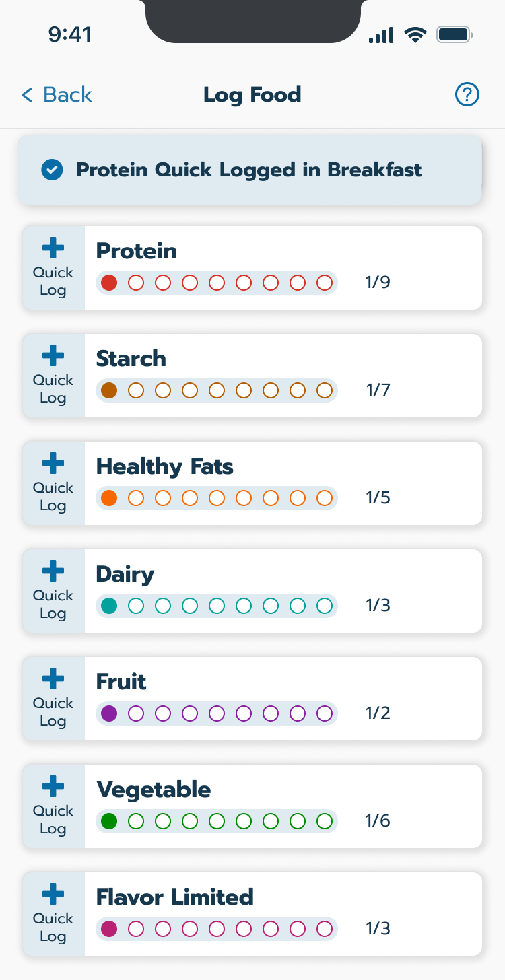Screen dimensions: 505x980
Task: Dismiss the Protein Quick Logged banner
Action: [x=249, y=170]
